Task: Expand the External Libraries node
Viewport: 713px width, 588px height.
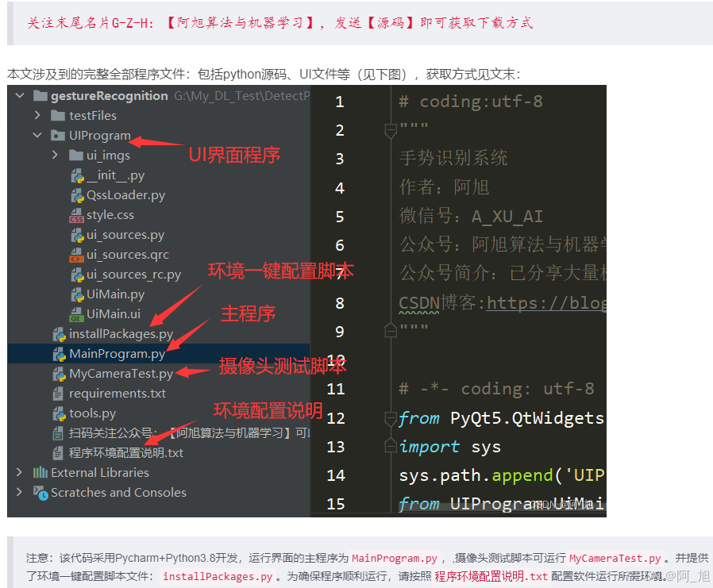Action: (19, 472)
